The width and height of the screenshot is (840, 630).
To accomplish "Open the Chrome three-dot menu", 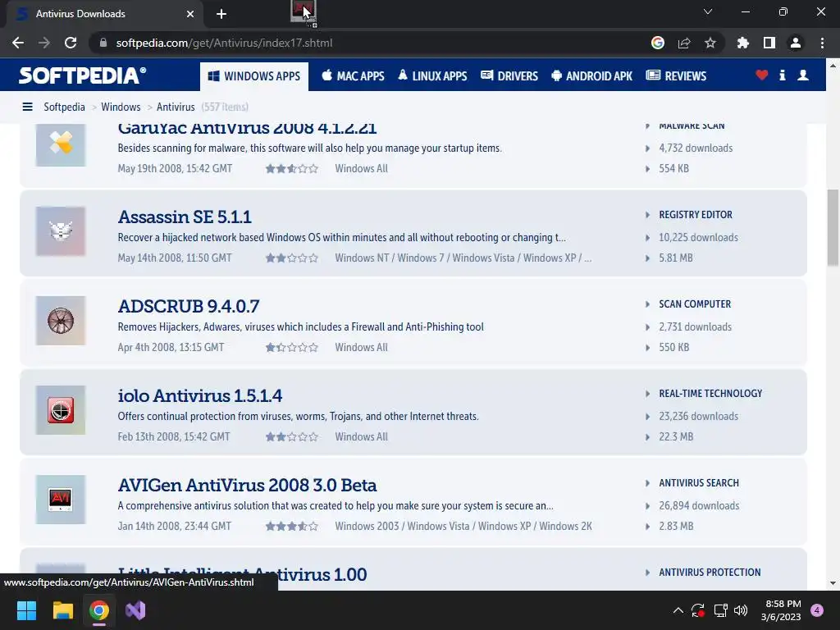I will 822,43.
